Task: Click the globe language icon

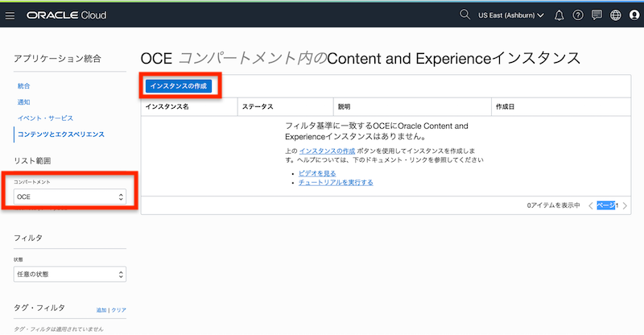Action: click(x=616, y=15)
